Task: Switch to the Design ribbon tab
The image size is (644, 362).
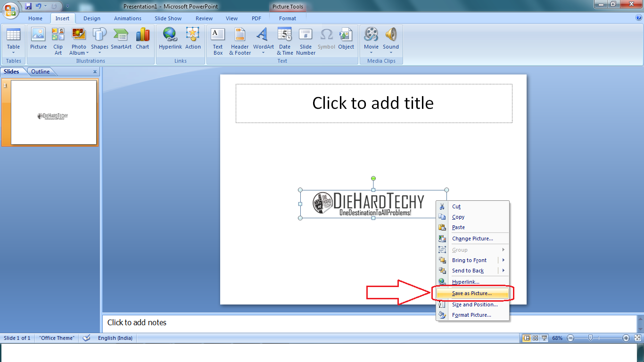Action: coord(91,18)
